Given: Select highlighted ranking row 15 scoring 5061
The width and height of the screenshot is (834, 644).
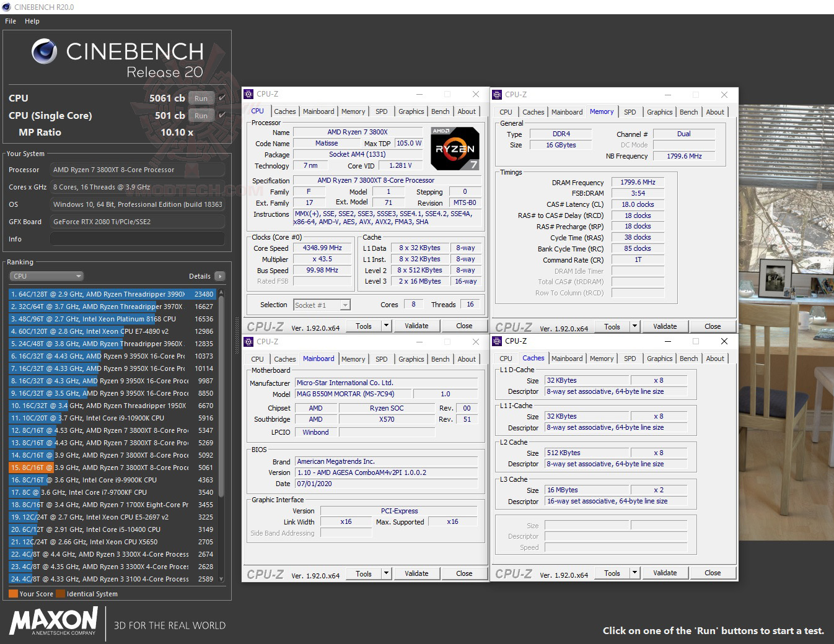Looking at the screenshot, I should pos(112,468).
